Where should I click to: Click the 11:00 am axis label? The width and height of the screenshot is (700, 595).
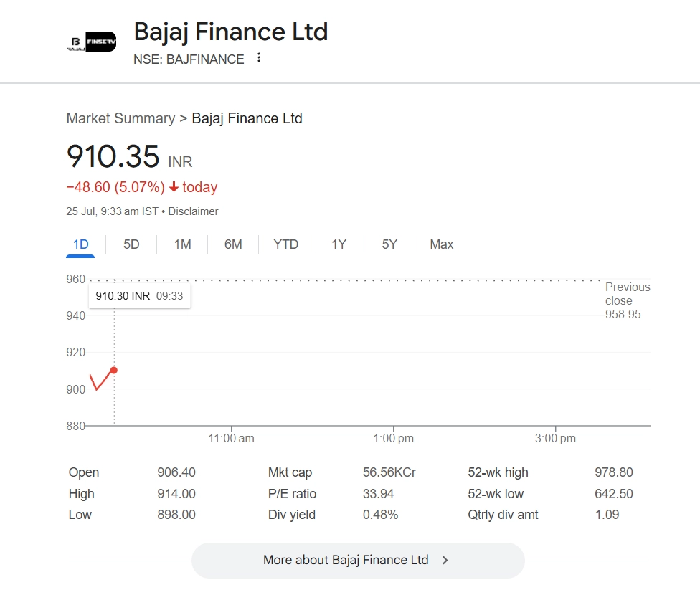point(231,438)
